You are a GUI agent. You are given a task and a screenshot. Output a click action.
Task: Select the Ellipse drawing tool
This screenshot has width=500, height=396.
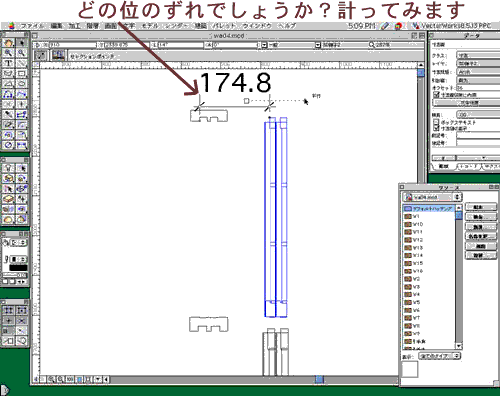tap(21, 84)
